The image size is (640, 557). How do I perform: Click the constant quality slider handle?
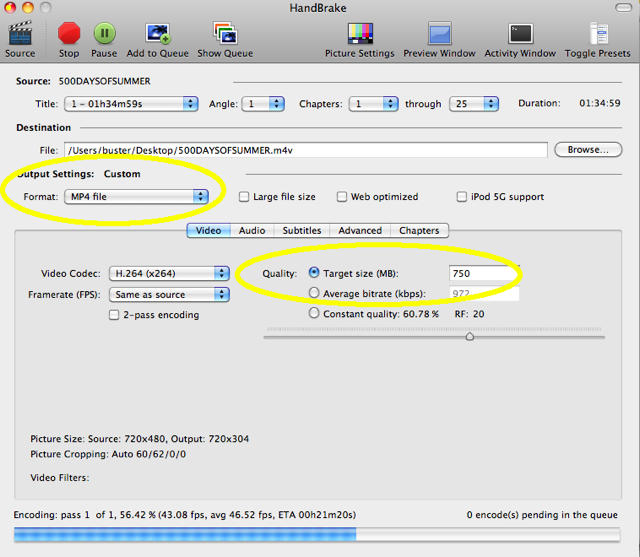[470, 337]
